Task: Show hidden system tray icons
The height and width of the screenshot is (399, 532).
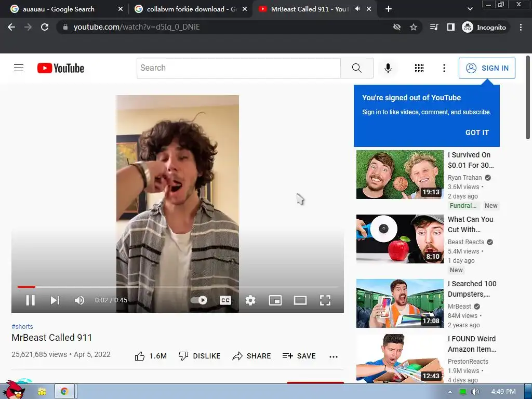Action: click(x=450, y=392)
